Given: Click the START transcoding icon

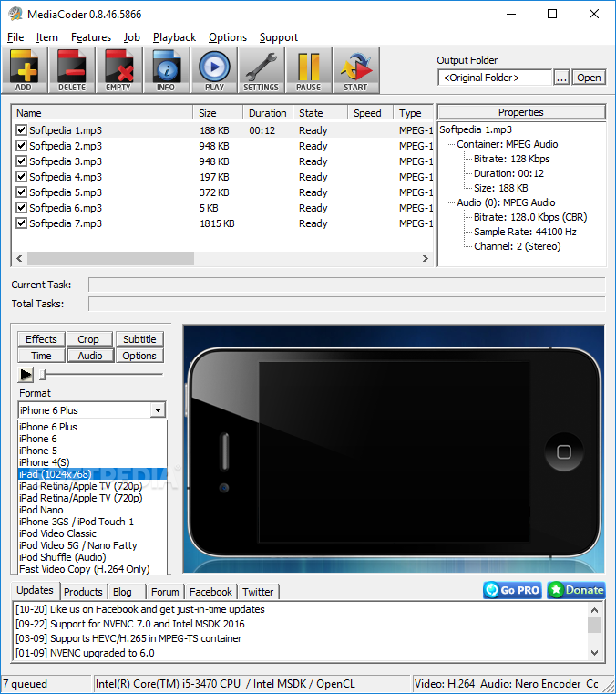Looking at the screenshot, I should click(x=356, y=69).
